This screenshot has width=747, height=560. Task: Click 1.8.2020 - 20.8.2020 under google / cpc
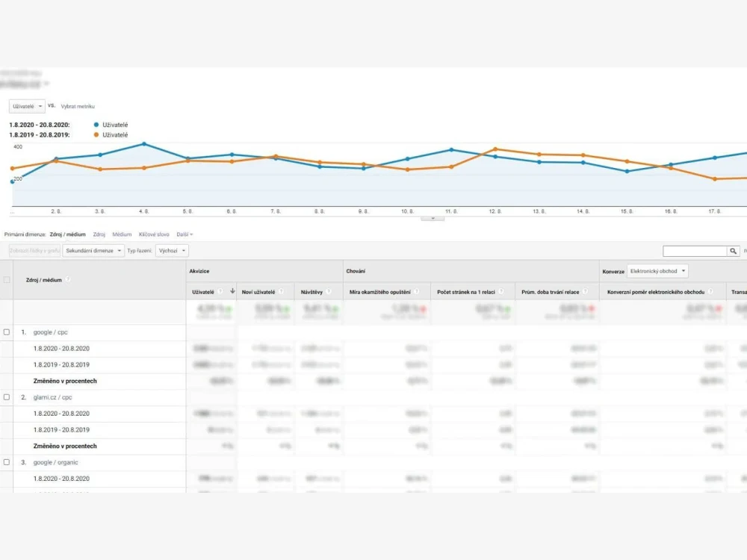coord(61,349)
